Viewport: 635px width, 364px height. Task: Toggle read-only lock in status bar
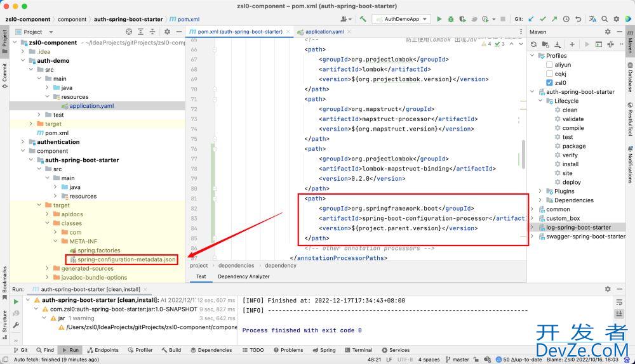pyautogui.click(x=476, y=360)
